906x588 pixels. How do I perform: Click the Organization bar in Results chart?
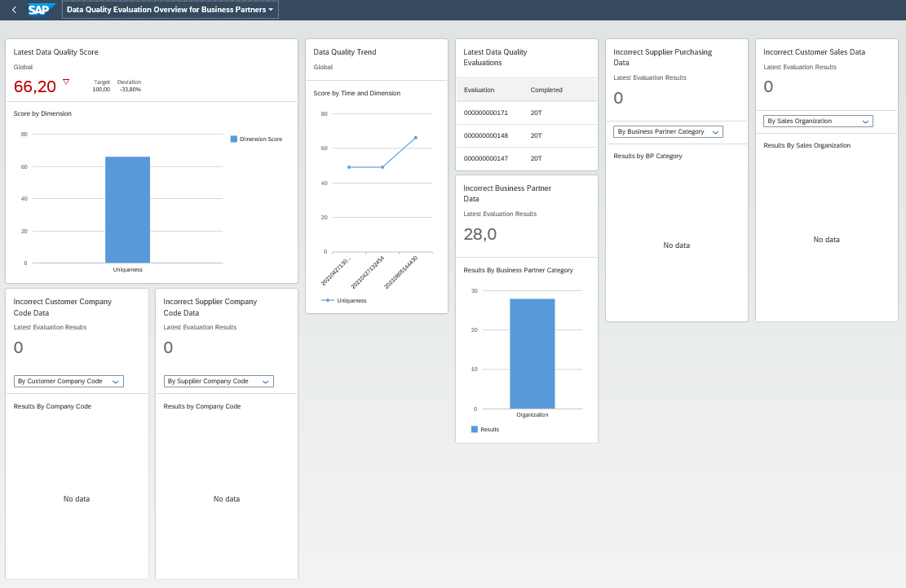(533, 351)
